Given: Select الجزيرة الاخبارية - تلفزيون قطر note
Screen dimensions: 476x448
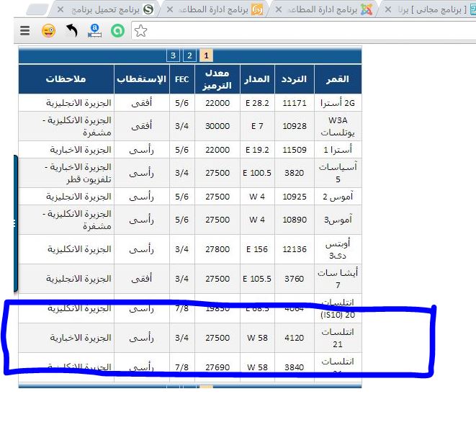Looking at the screenshot, I should pos(66,173).
